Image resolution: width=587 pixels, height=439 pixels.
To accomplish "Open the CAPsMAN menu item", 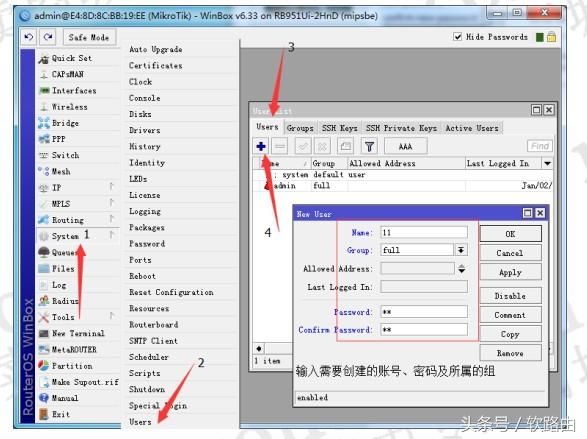I will click(x=67, y=74).
